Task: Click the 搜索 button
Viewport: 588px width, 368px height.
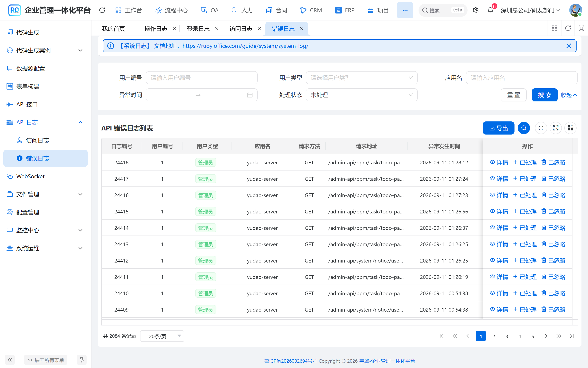Action: coord(545,95)
